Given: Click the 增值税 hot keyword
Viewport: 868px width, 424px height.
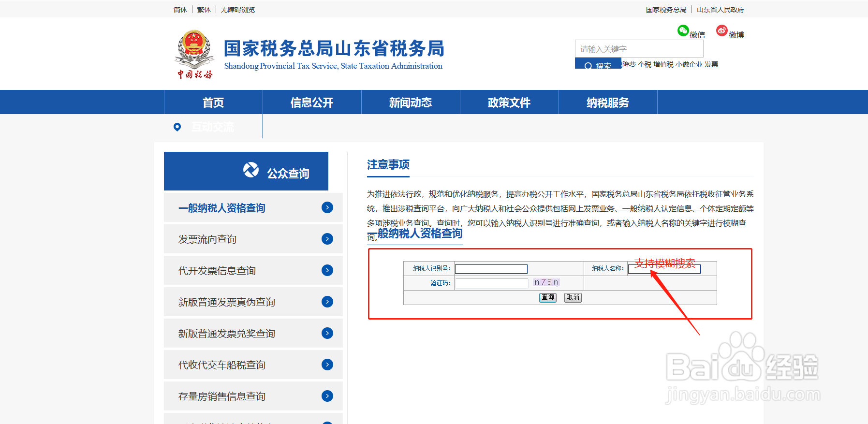Looking at the screenshot, I should 663,64.
